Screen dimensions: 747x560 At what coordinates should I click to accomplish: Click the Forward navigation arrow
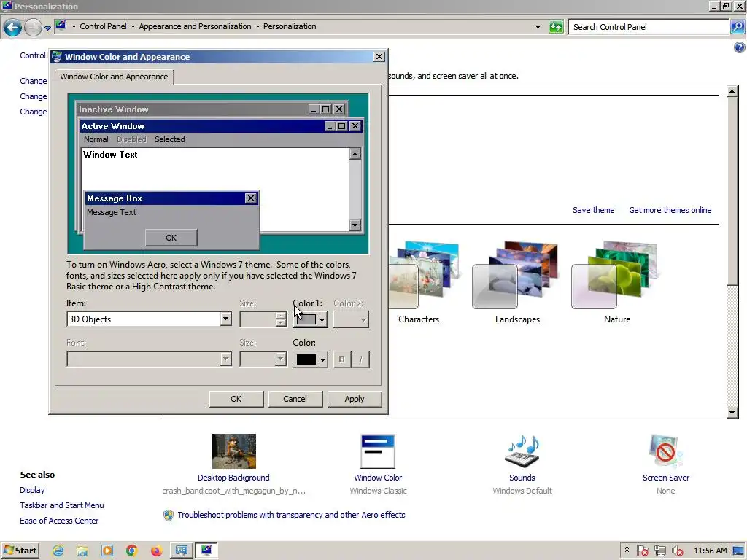click(33, 27)
